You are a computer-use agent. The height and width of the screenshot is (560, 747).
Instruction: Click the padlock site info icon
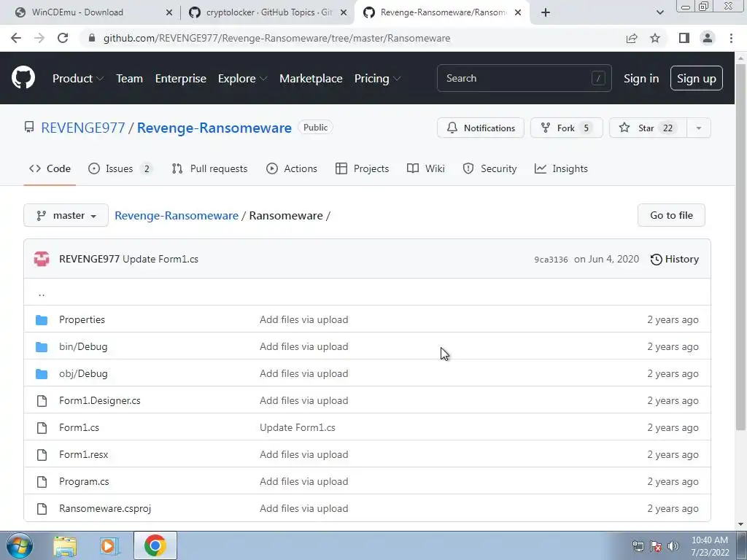point(92,38)
